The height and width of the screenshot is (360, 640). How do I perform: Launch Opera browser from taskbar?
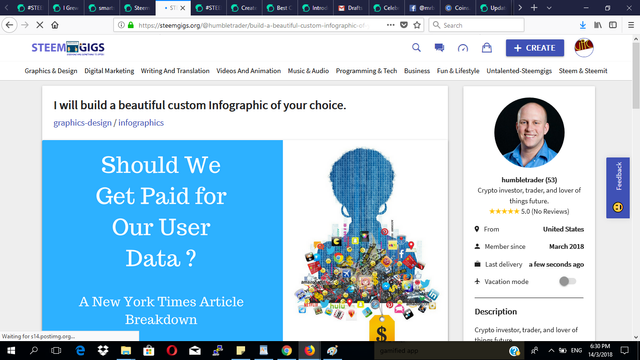click(172, 351)
